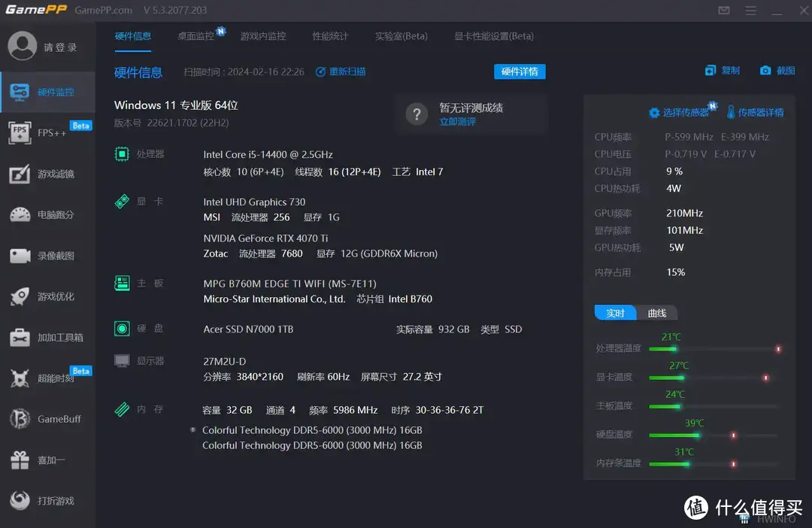This screenshot has width=812, height=528.
Task: Open 喜加一 gift sidebar item
Action: pyautogui.click(x=47, y=460)
